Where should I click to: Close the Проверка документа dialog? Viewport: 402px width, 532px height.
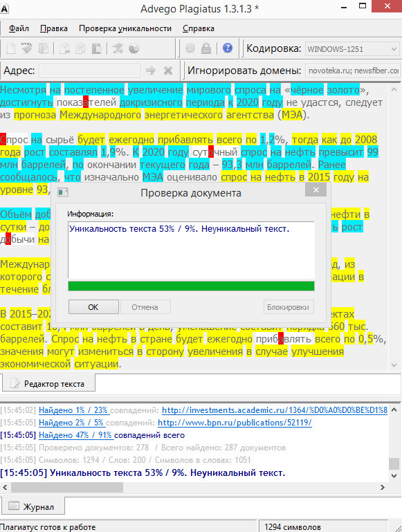[316, 190]
